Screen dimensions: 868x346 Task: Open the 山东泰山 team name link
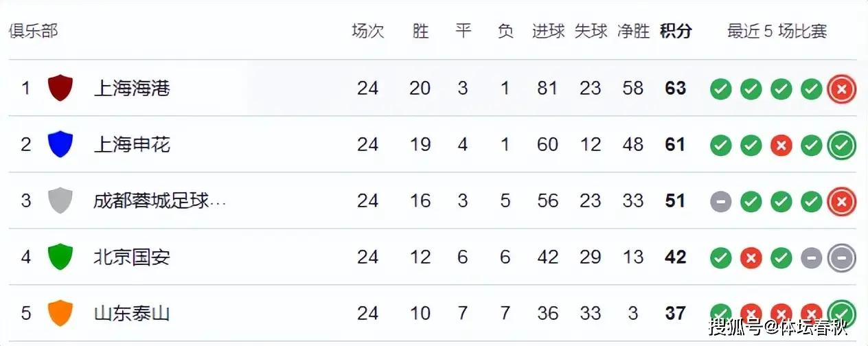131,313
